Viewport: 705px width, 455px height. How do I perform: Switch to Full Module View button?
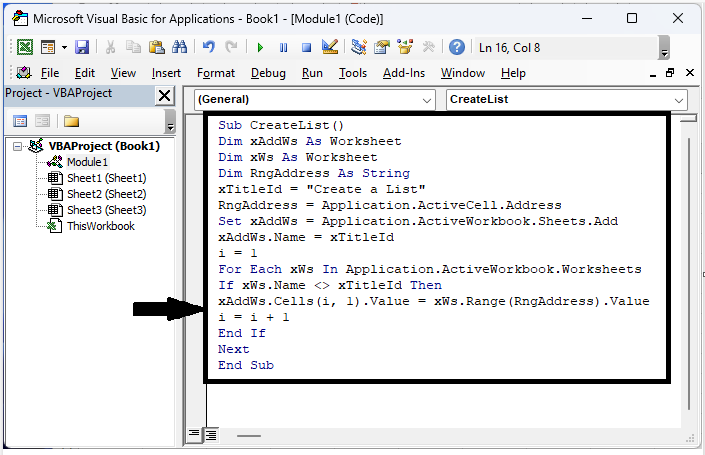211,435
